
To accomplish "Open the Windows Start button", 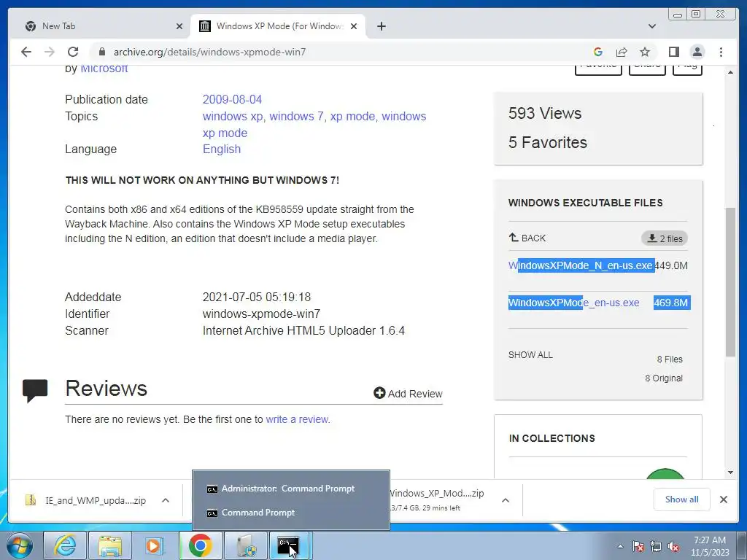I will (x=20, y=545).
